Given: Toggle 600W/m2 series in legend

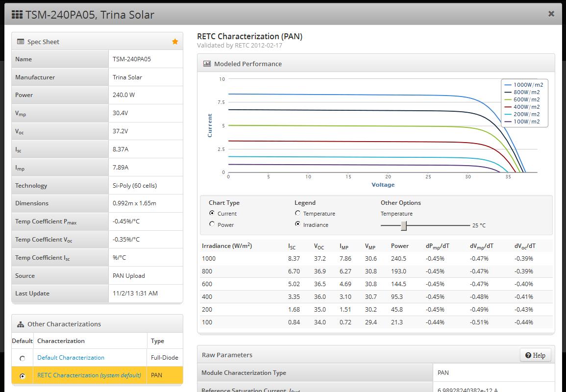Looking at the screenshot, I should 522,99.
